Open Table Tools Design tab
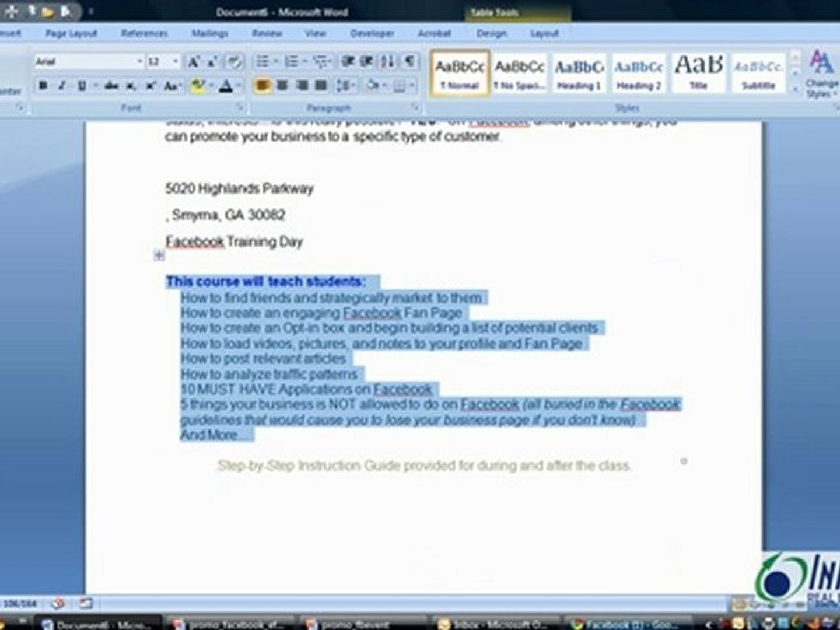The height and width of the screenshot is (630, 840). tap(492, 34)
